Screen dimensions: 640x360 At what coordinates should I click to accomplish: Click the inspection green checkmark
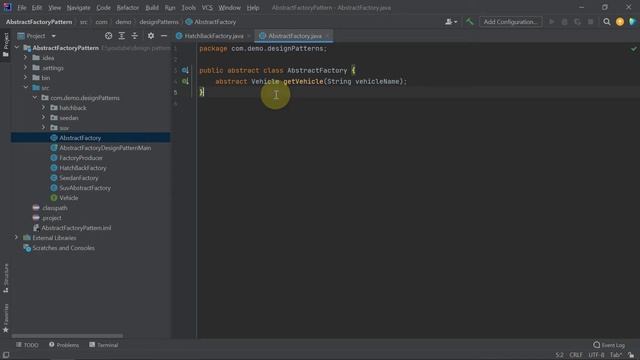[633, 49]
